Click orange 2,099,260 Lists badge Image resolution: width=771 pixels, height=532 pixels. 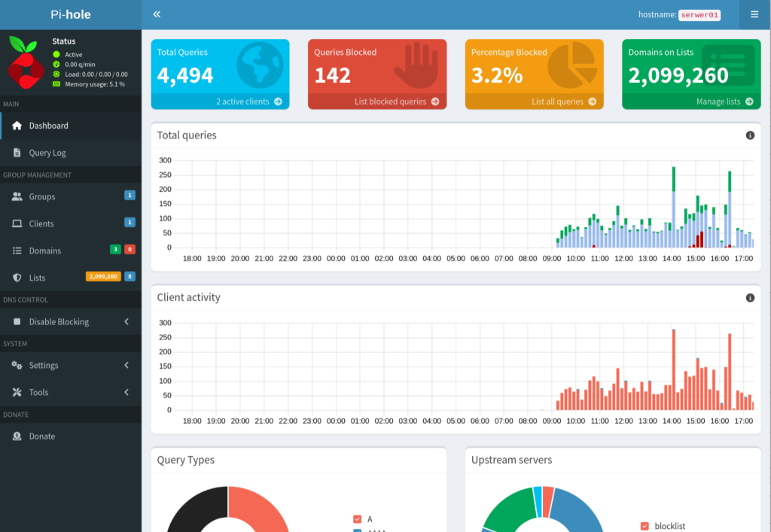pos(103,277)
